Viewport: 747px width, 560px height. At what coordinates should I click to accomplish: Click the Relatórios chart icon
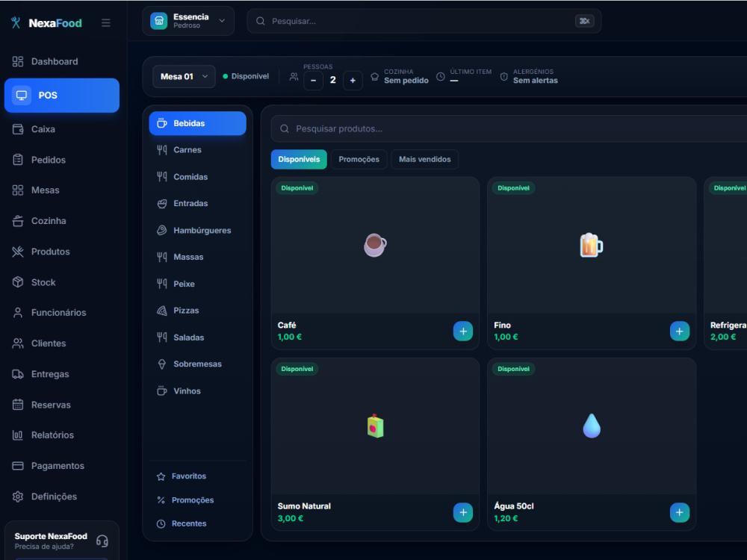[18, 435]
